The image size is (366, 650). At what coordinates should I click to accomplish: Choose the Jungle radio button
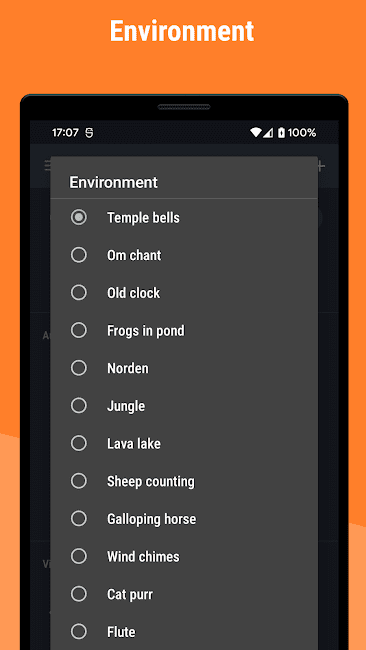coord(79,405)
